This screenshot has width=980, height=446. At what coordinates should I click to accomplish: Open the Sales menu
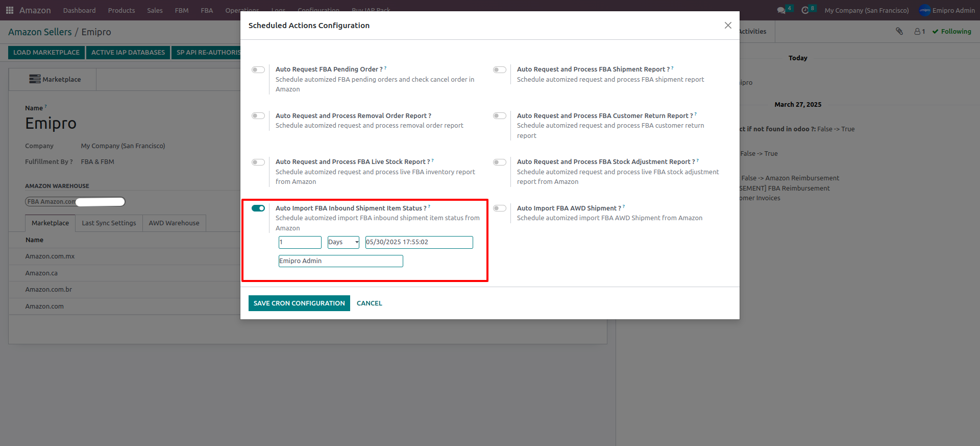(x=155, y=10)
